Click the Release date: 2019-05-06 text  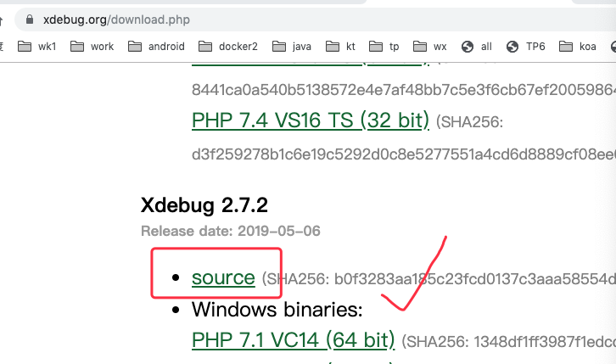coord(231,231)
